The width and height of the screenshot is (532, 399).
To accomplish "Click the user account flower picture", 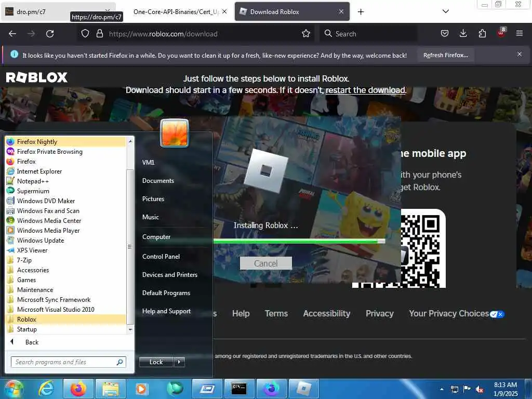I will [175, 133].
